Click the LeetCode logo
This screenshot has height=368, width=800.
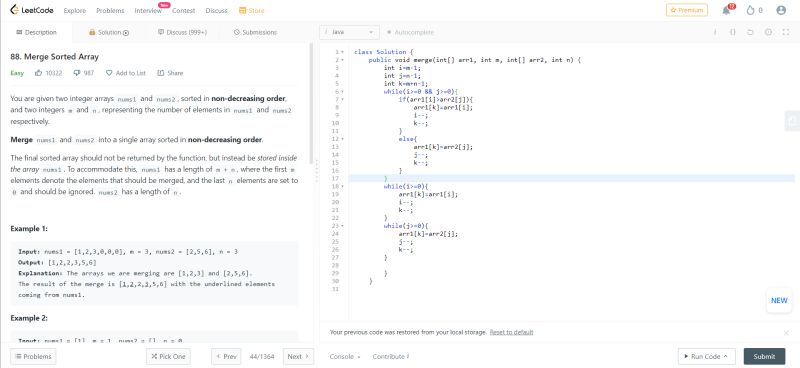[x=32, y=10]
